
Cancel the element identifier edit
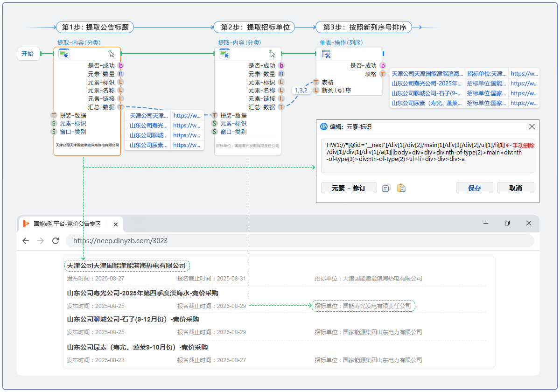coord(516,188)
